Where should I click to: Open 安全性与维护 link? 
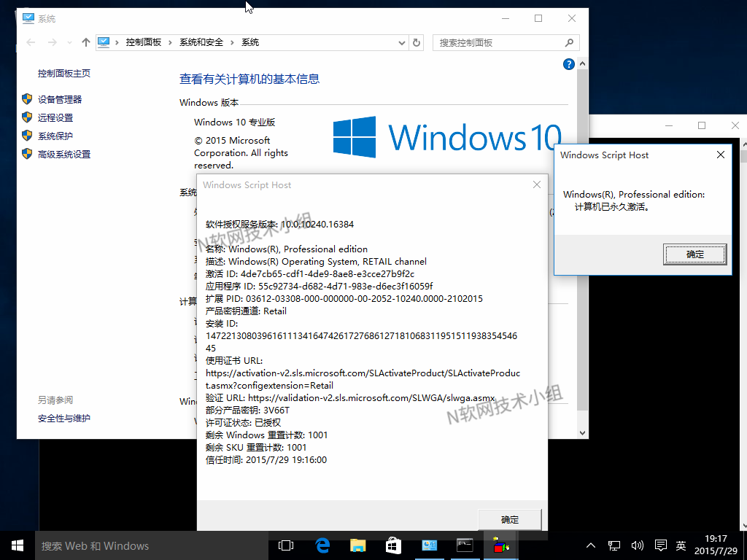point(64,418)
